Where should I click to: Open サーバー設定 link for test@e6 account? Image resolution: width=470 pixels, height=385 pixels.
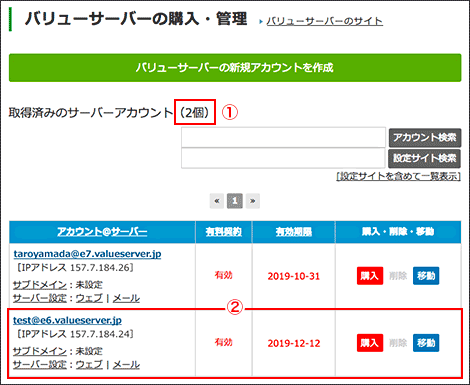(x=40, y=364)
